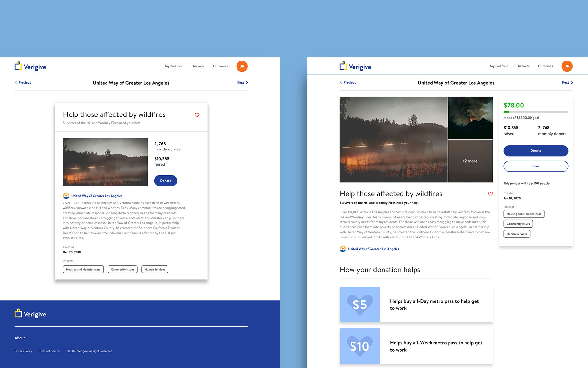Click 'Dec 20, 2018' created date
This screenshot has height=368, width=588.
pyautogui.click(x=72, y=252)
